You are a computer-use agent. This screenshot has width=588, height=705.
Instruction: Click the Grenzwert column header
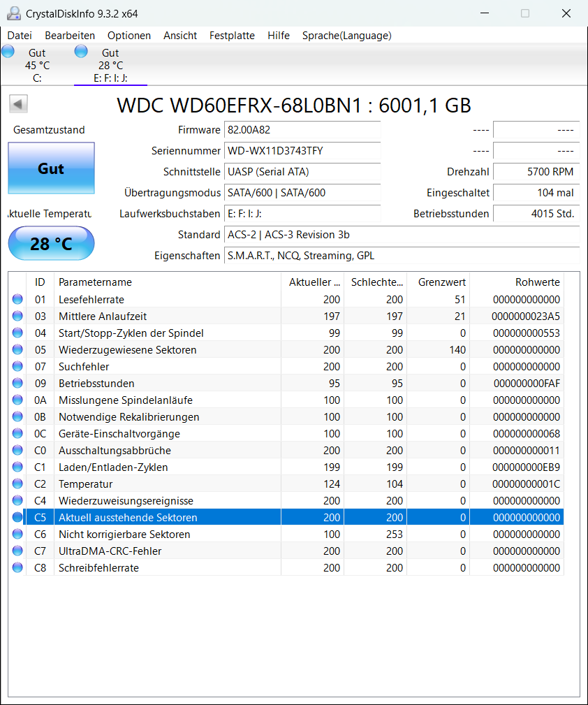coord(439,282)
